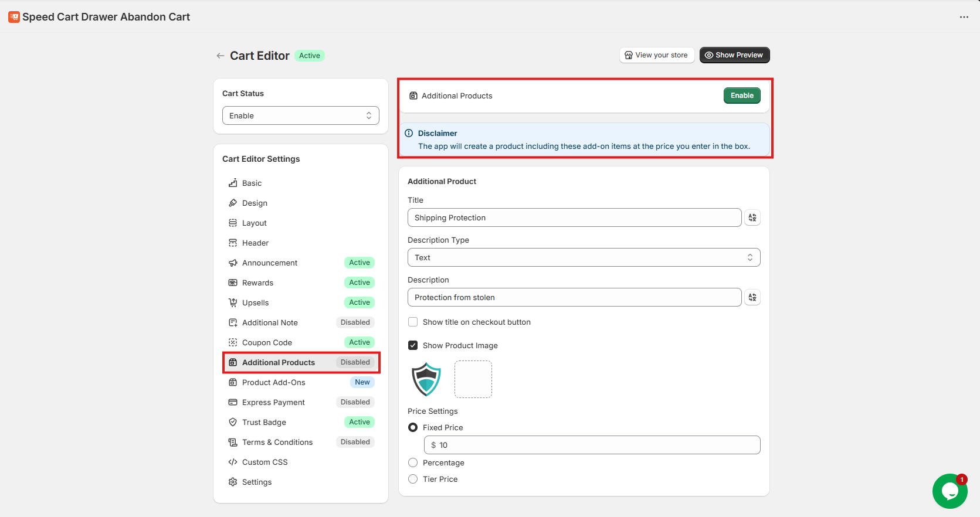The width and height of the screenshot is (980, 517).
Task: Open the Custom CSS settings section
Action: coord(265,462)
